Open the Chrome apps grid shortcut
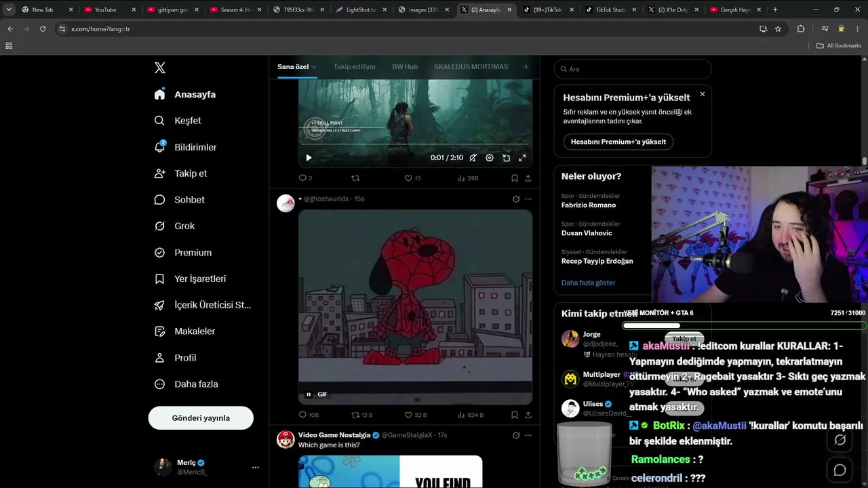 [x=9, y=45]
